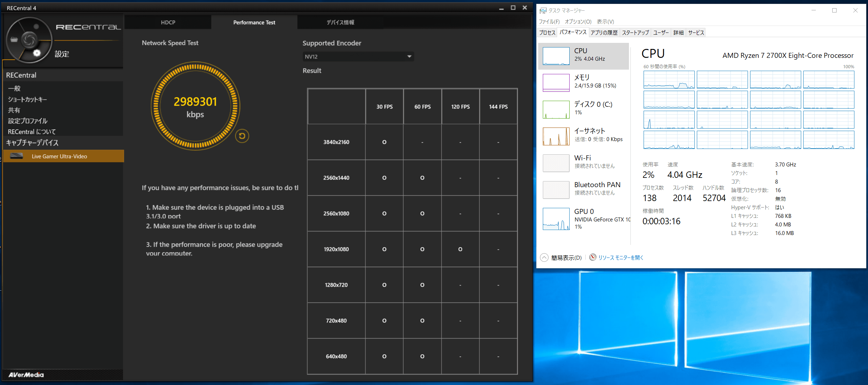
Task: Click 0:00:03:16 uptime value
Action: (661, 221)
